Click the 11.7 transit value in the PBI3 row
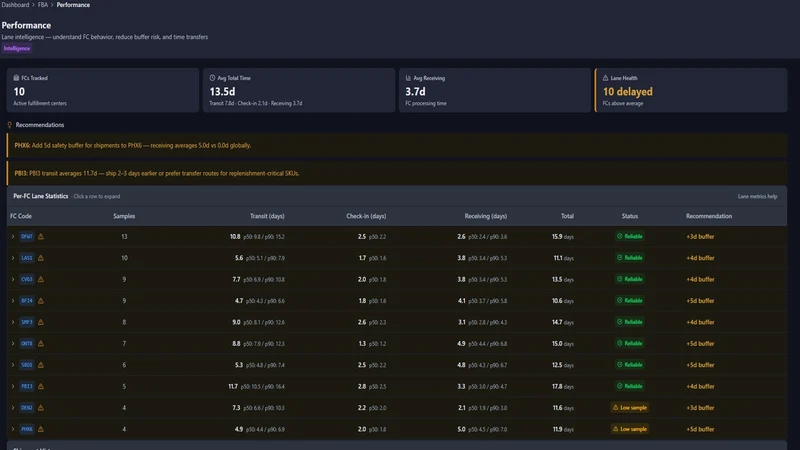 [x=233, y=387]
